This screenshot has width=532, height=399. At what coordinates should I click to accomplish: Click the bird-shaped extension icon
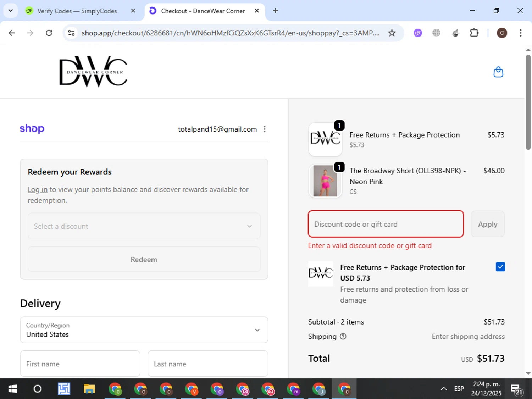pos(455,33)
